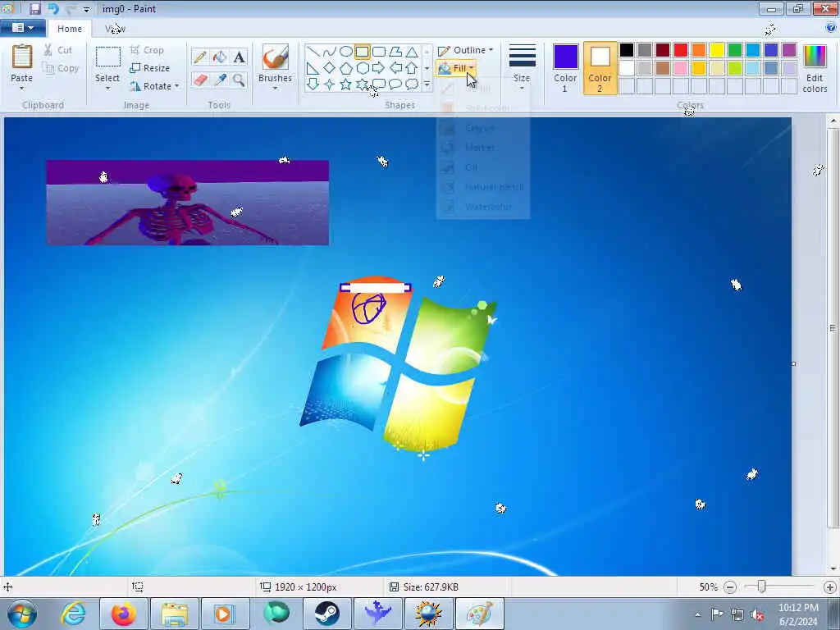Image resolution: width=840 pixels, height=630 pixels.
Task: Choose the Oval shape
Action: [x=346, y=52]
